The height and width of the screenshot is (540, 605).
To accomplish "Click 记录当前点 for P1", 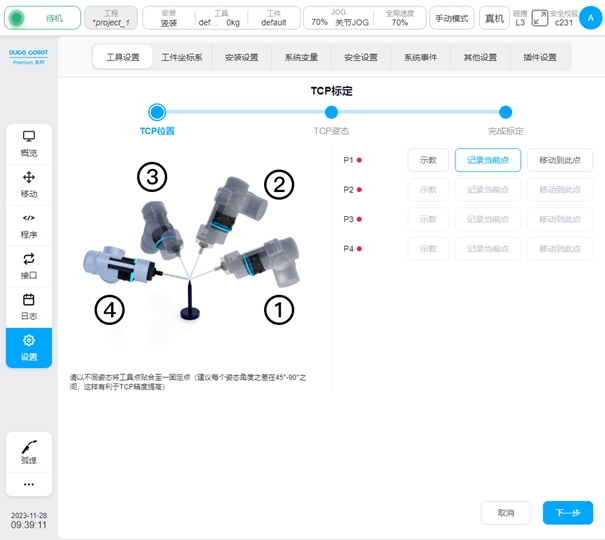I will 488,160.
